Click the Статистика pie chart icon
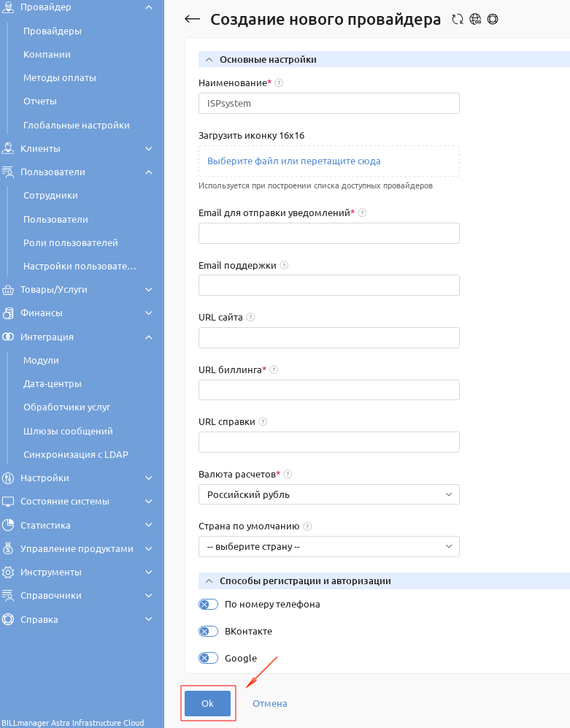Viewport: 570px width, 728px height. 8,525
